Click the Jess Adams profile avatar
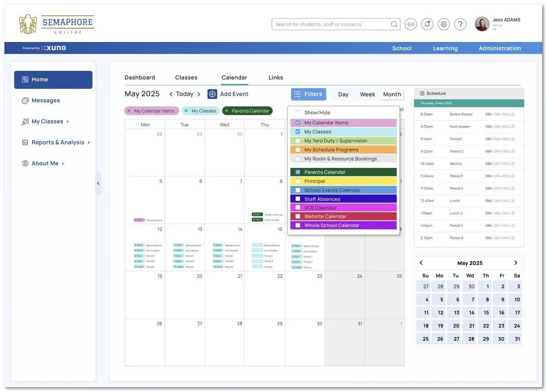Viewport: 547px width, 392px height. point(482,24)
